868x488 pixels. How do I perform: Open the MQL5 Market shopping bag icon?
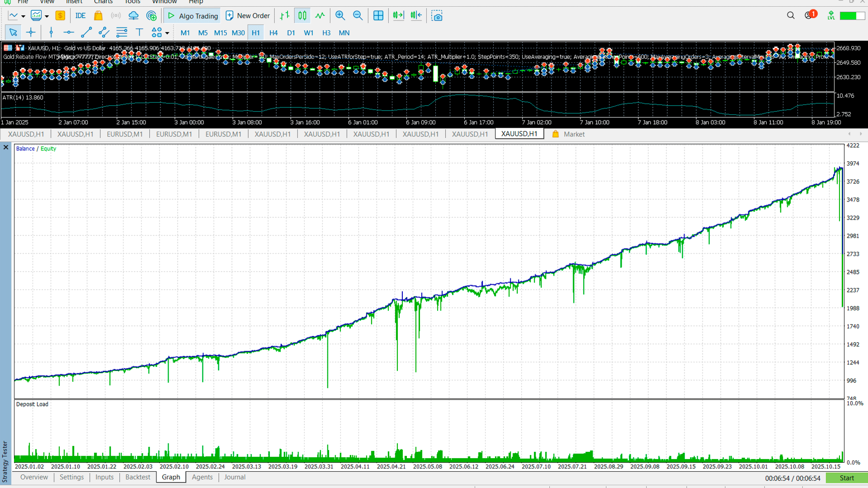[x=98, y=16]
